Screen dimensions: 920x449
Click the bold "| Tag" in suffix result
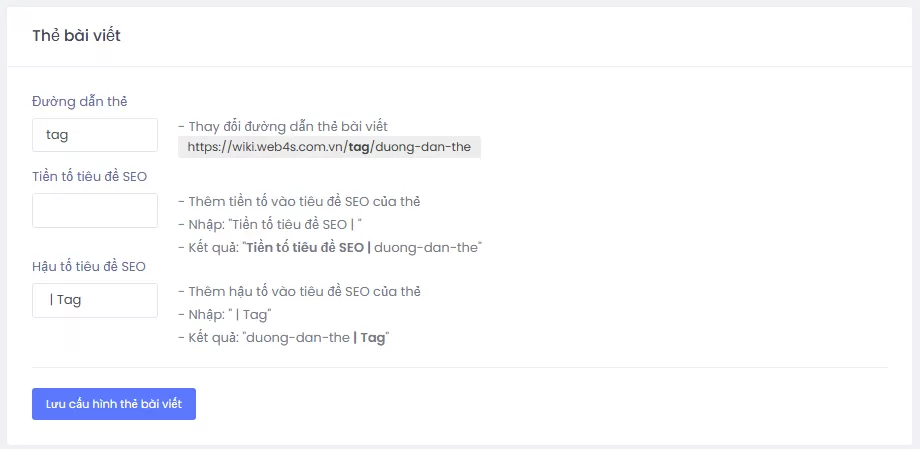click(x=368, y=338)
